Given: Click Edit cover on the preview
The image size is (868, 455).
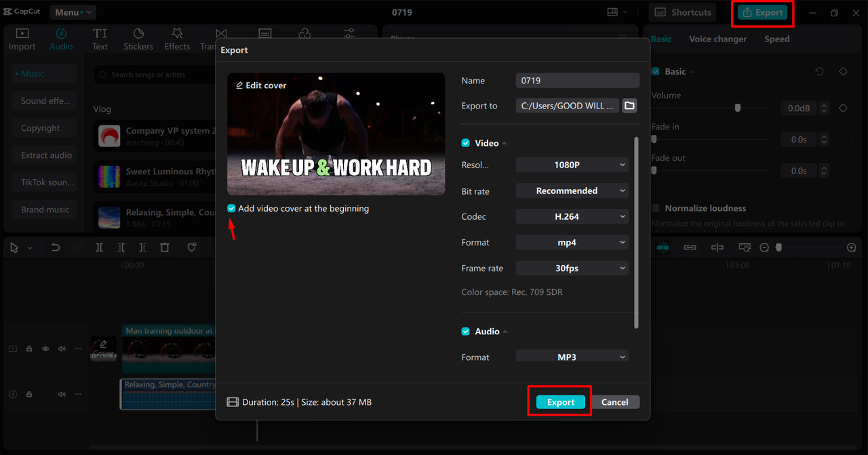Looking at the screenshot, I should coord(261,85).
